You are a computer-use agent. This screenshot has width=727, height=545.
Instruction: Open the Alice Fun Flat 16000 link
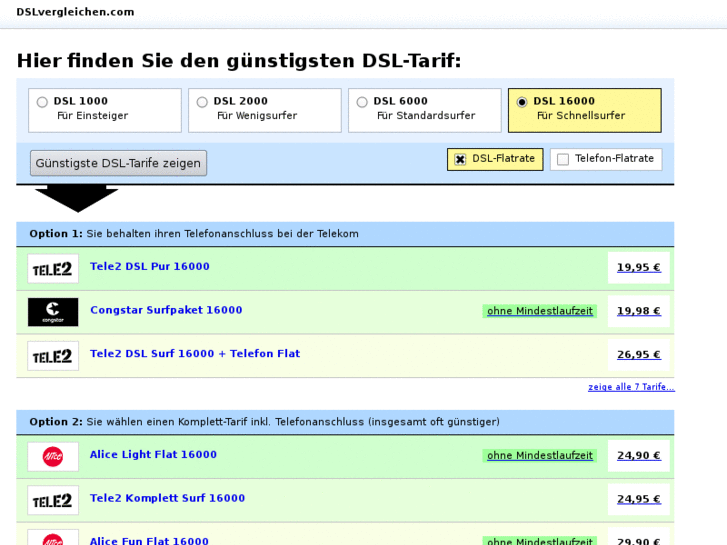[x=149, y=541]
